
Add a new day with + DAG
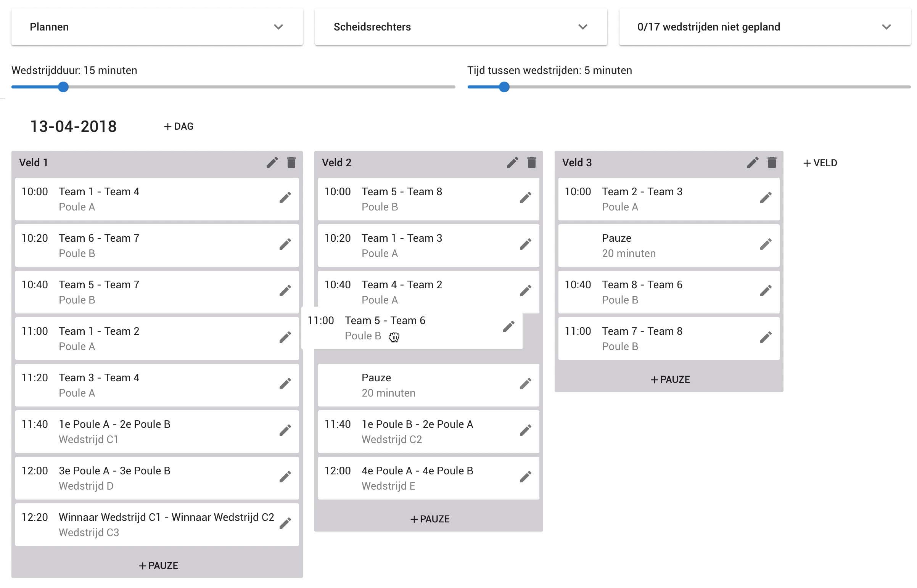179,126
